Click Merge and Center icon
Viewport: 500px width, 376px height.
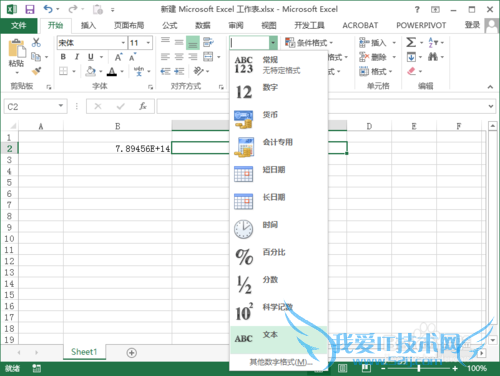tap(208, 57)
